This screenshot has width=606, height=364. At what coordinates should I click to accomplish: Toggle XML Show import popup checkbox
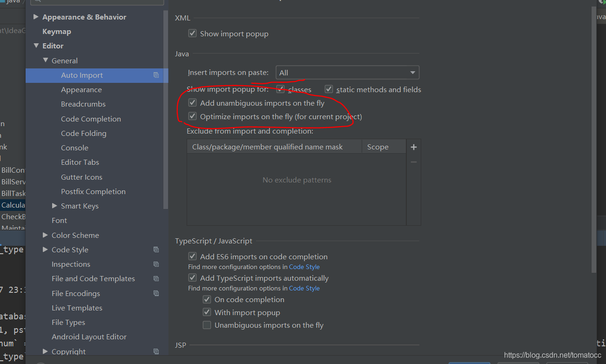(192, 34)
